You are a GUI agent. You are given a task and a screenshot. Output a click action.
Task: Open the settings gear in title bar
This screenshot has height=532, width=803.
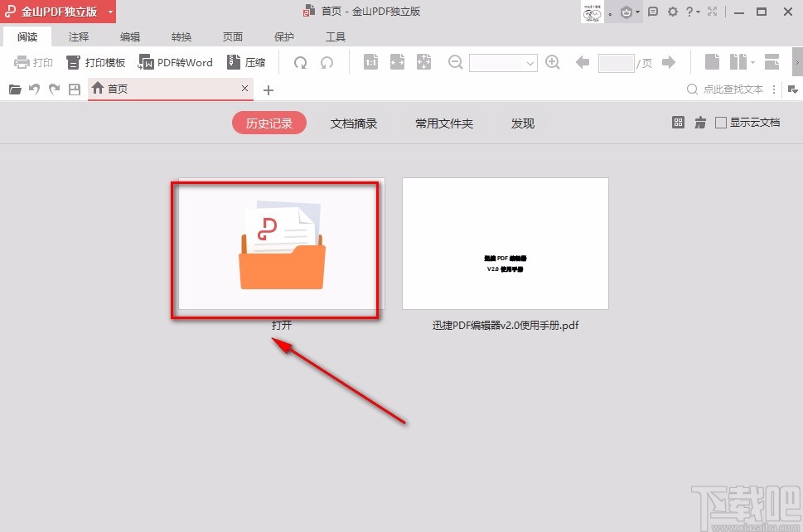(x=673, y=12)
